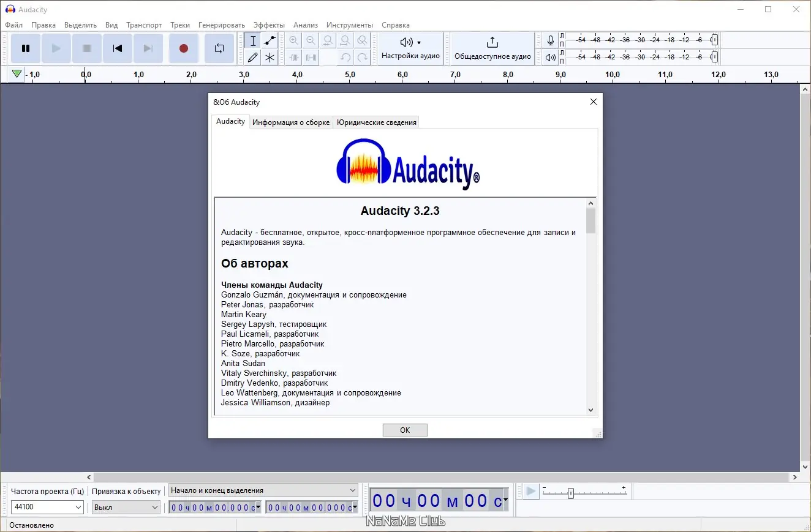
Task: Click the main window vertical scroll-down arrow
Action: point(805,467)
